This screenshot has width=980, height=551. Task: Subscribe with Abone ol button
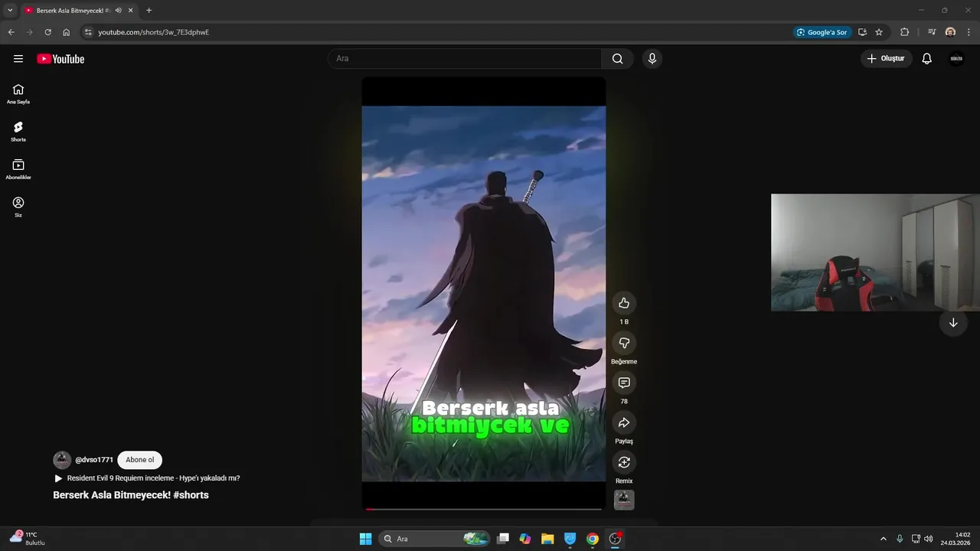139,460
